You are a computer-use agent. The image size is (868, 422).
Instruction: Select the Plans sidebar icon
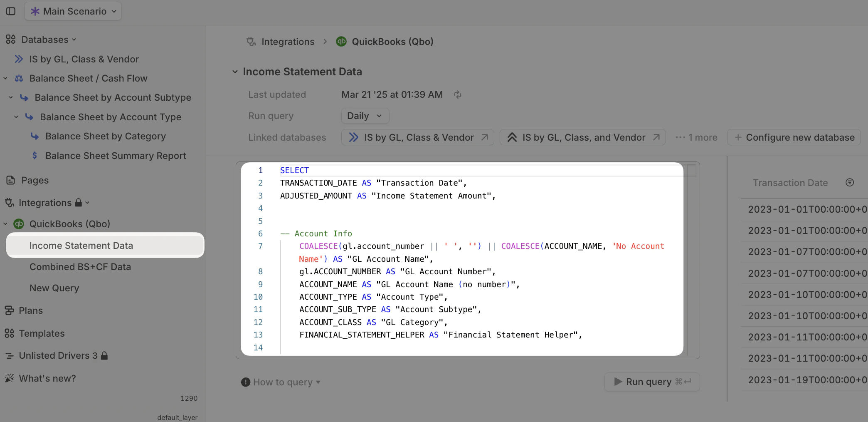point(9,310)
